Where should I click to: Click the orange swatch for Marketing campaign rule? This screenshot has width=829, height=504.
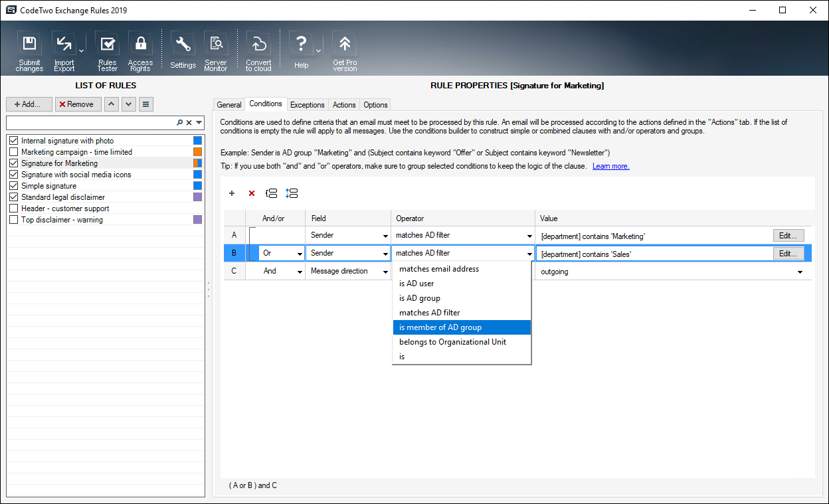[197, 152]
